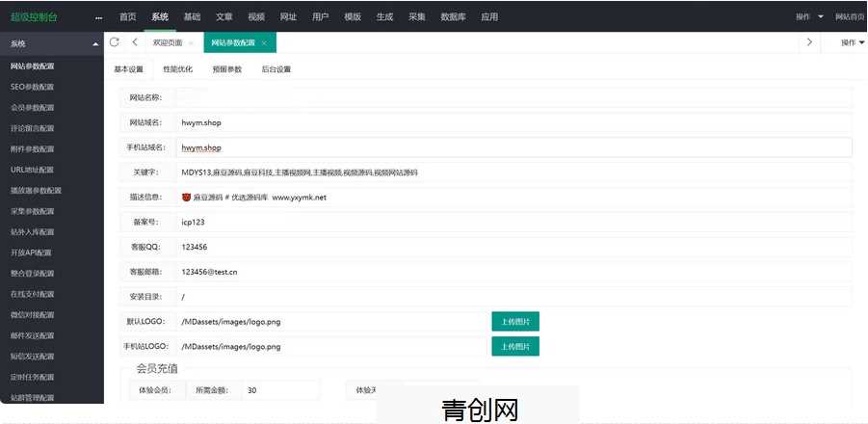The image size is (868, 424).
Task: Click the 备案号 field showing icp123
Action: point(513,222)
